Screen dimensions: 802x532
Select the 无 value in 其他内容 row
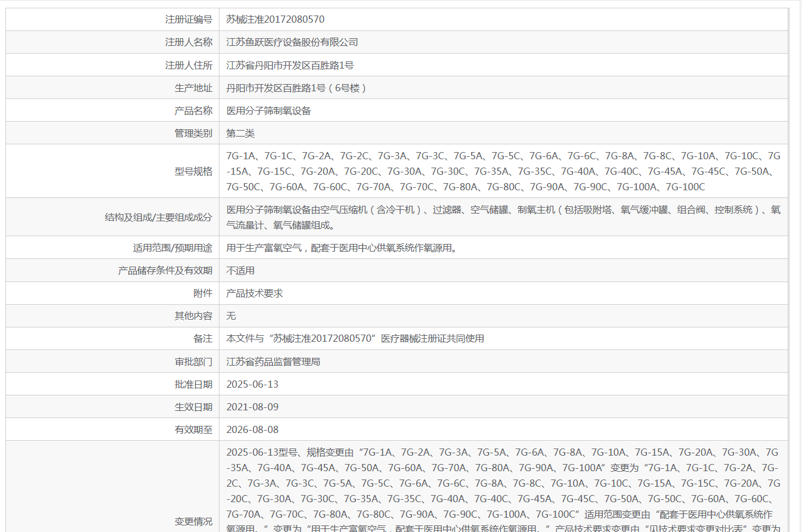point(231,316)
